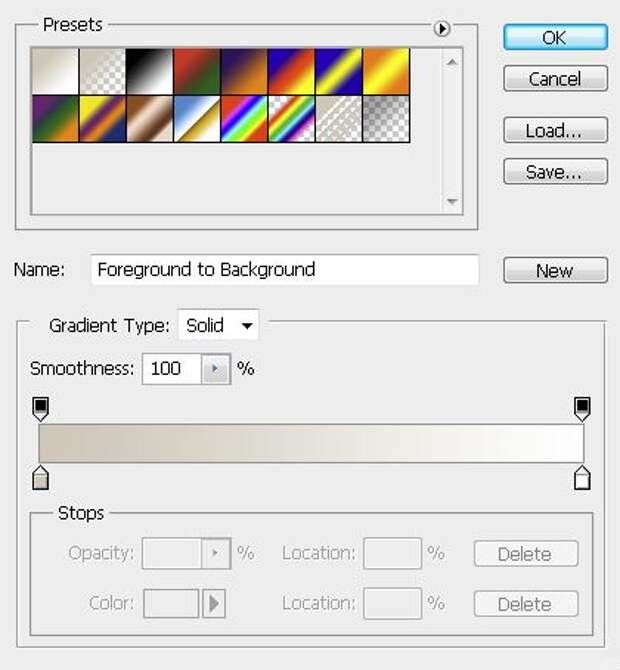Select the Transparent Stripes preset
The height and width of the screenshot is (670, 620).
339,119
